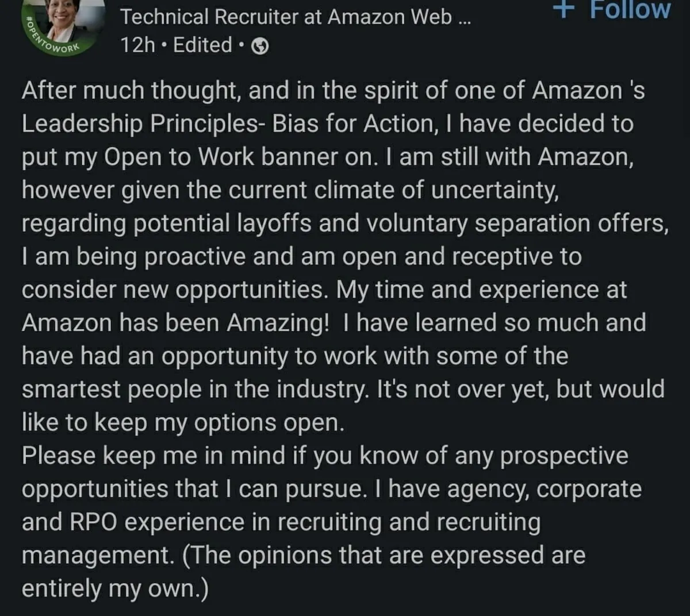Image resolution: width=690 pixels, height=616 pixels.
Task: Open the poster's profile photo
Action: (69, 18)
